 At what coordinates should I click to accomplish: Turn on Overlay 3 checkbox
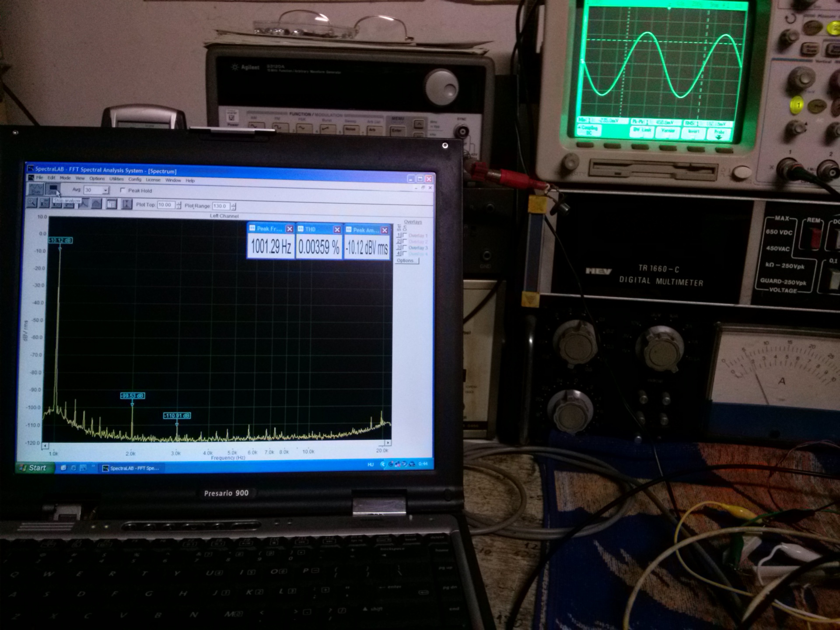coord(405,248)
